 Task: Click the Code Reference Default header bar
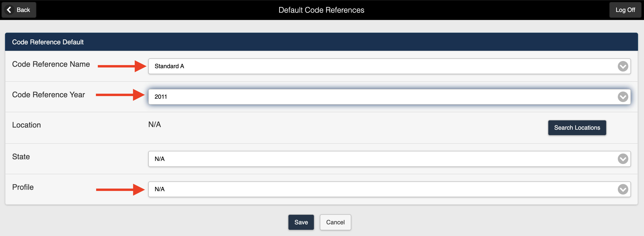(48, 42)
